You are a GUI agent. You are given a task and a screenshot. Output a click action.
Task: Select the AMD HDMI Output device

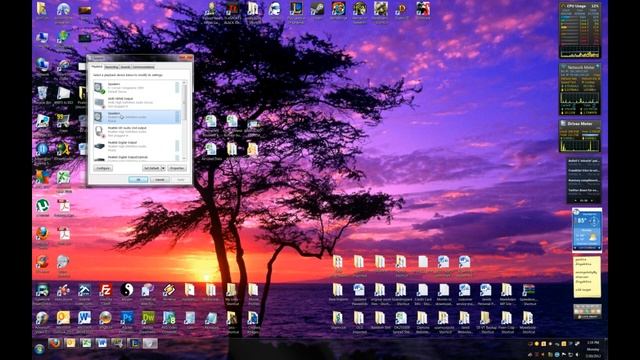(137, 102)
